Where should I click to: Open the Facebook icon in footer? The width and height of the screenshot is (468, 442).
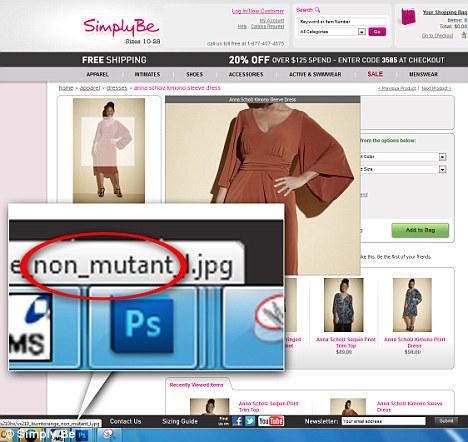point(237,421)
